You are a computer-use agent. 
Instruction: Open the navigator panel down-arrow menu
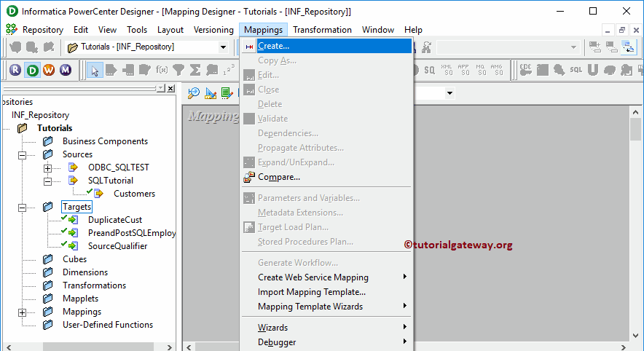160,88
